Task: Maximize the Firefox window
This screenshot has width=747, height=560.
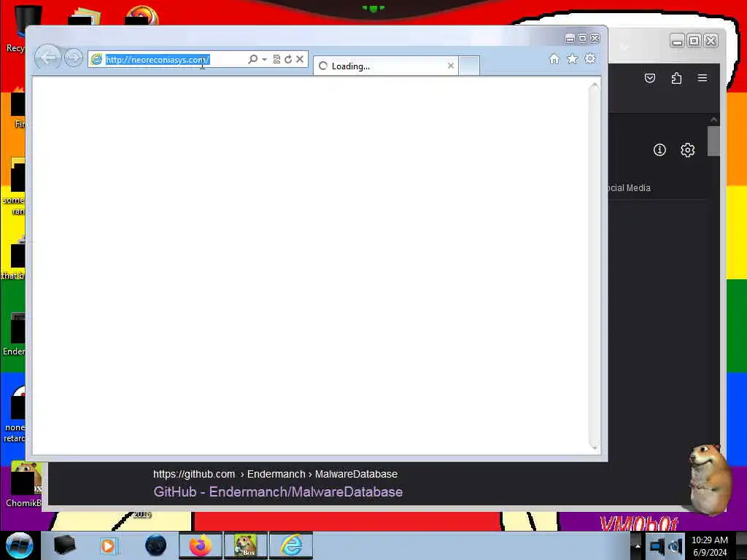Action: point(694,42)
